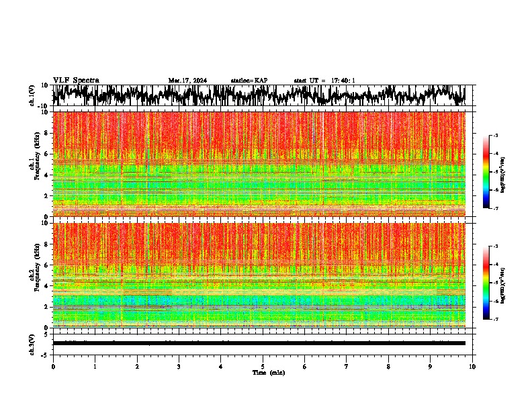Click the time axis tick label "9"

pos(430,367)
